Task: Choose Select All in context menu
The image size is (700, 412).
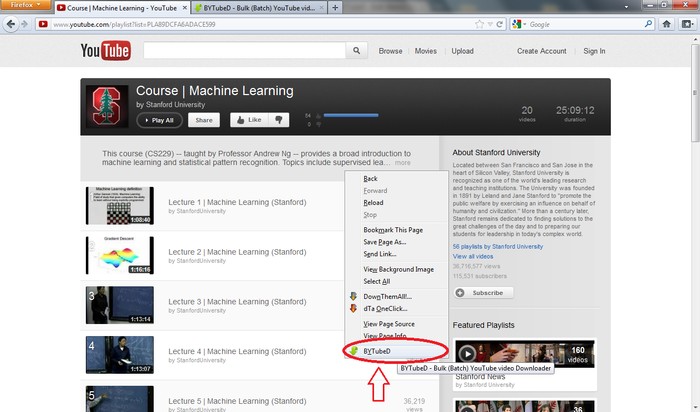Action: (x=376, y=281)
